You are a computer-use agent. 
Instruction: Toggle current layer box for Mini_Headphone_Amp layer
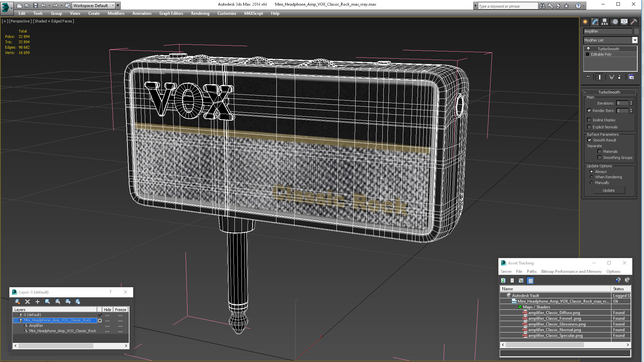pos(100,320)
